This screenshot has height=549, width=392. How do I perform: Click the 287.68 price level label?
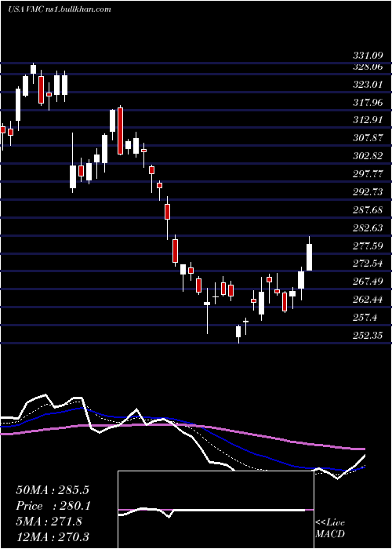[x=368, y=210]
